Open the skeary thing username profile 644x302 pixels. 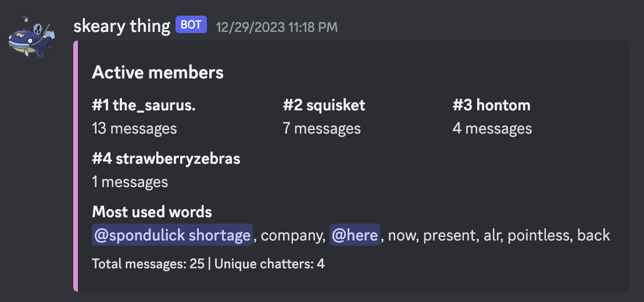pos(122,26)
